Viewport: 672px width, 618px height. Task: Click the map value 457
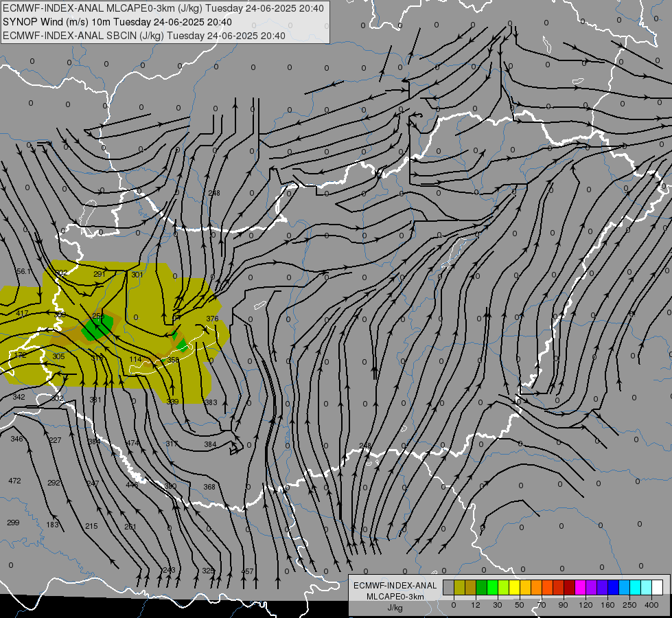click(x=247, y=571)
